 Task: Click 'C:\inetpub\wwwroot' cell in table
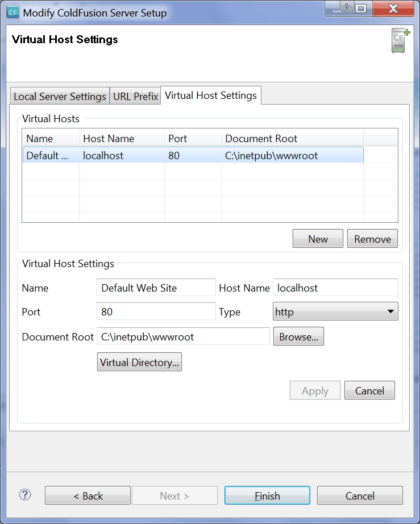pyautogui.click(x=293, y=155)
